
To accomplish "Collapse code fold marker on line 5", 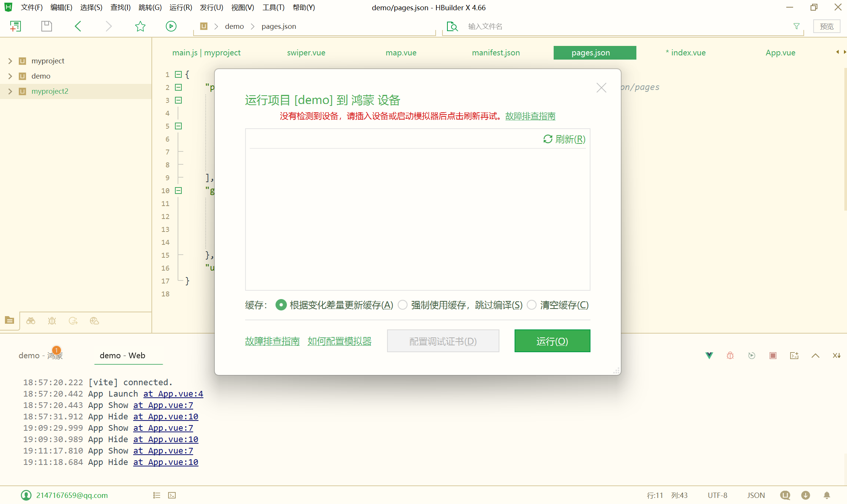I will [178, 126].
